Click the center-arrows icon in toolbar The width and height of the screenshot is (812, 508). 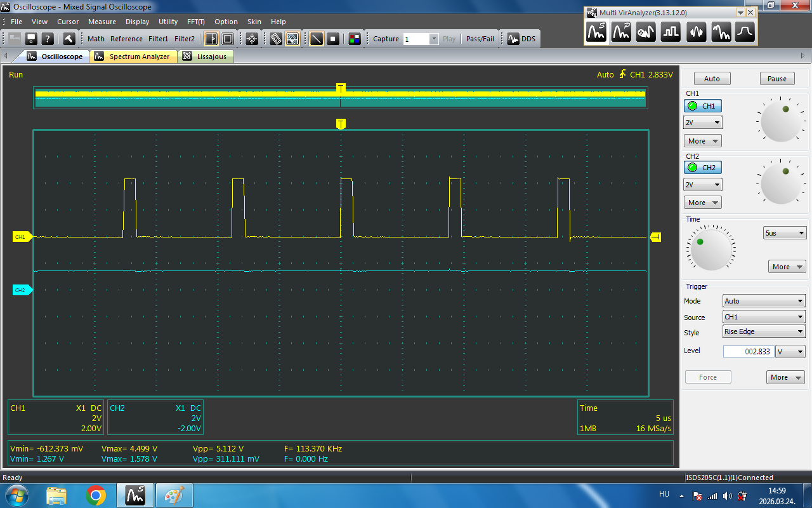[x=252, y=39]
